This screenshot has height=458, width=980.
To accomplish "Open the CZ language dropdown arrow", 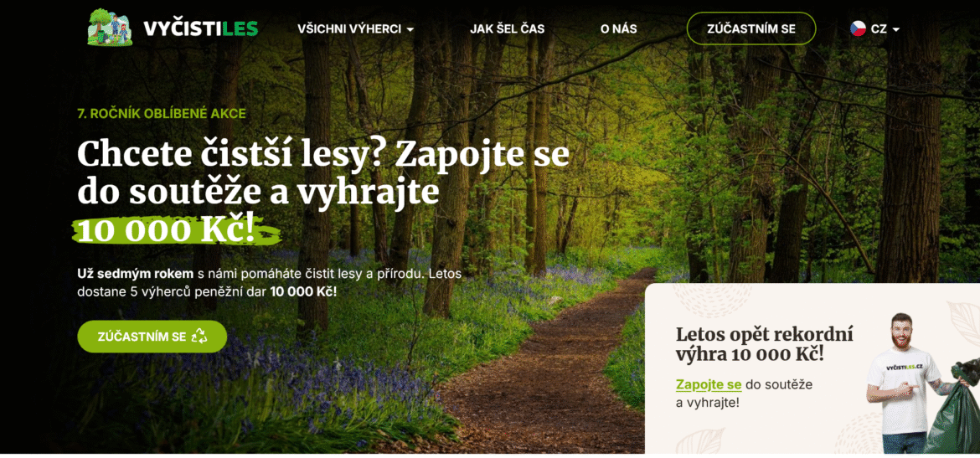I will (x=895, y=29).
